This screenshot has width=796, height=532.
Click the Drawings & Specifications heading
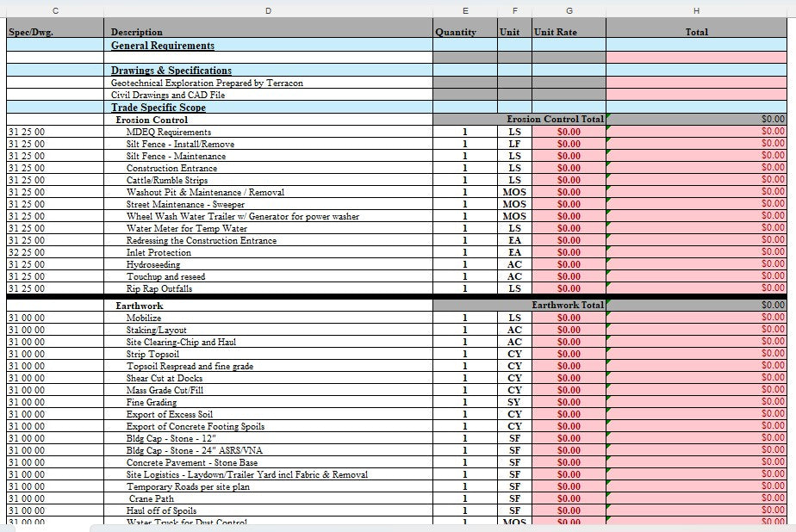(171, 71)
